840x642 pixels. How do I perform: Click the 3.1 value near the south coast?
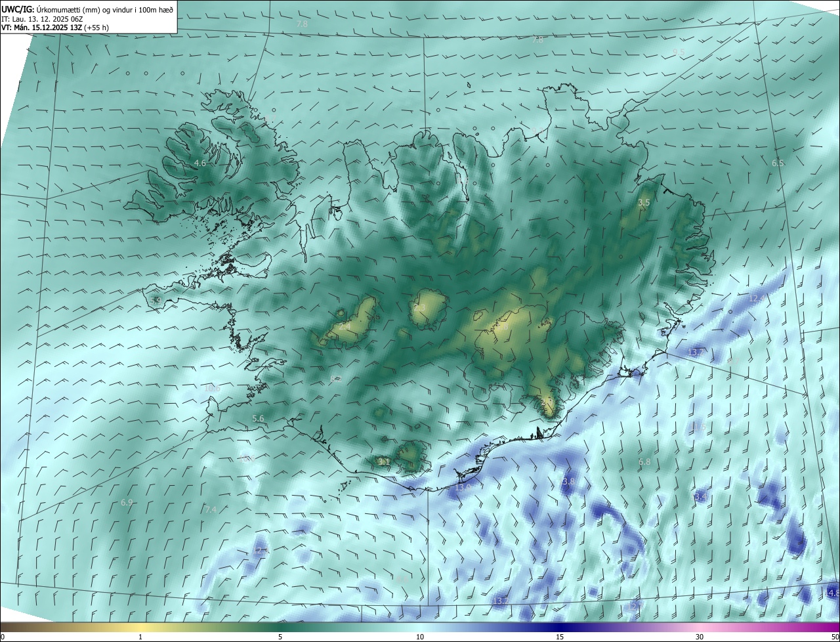click(384, 462)
